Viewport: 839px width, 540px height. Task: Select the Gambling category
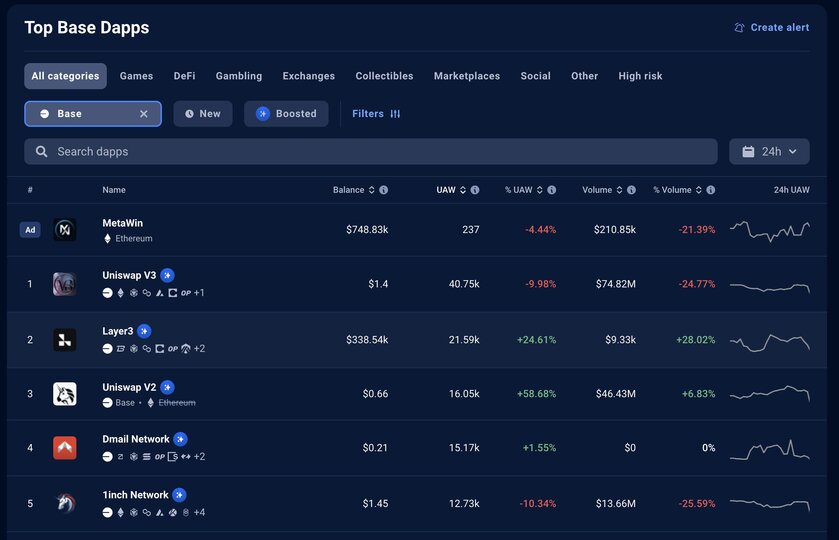[239, 76]
